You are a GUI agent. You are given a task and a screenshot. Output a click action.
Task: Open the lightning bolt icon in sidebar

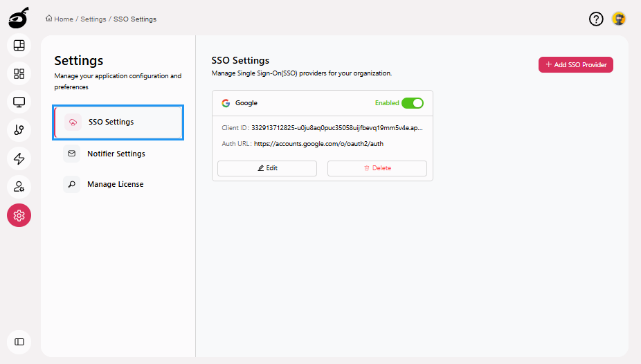click(19, 158)
